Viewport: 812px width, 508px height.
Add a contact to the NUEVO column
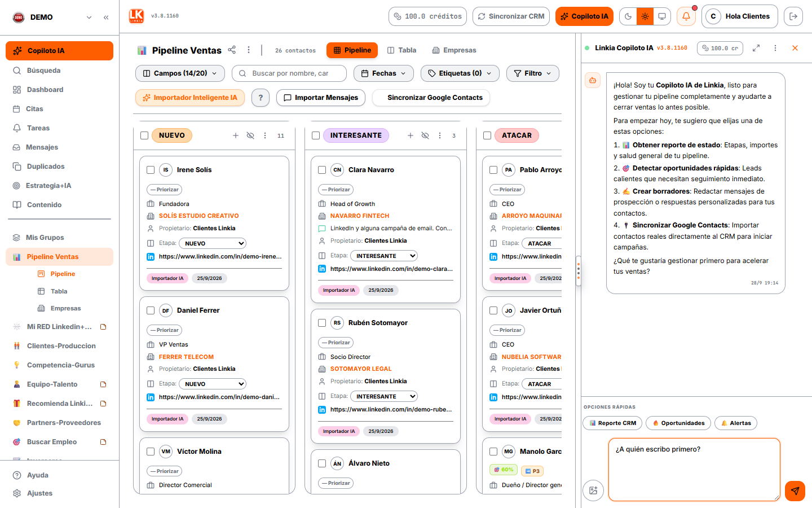point(236,135)
